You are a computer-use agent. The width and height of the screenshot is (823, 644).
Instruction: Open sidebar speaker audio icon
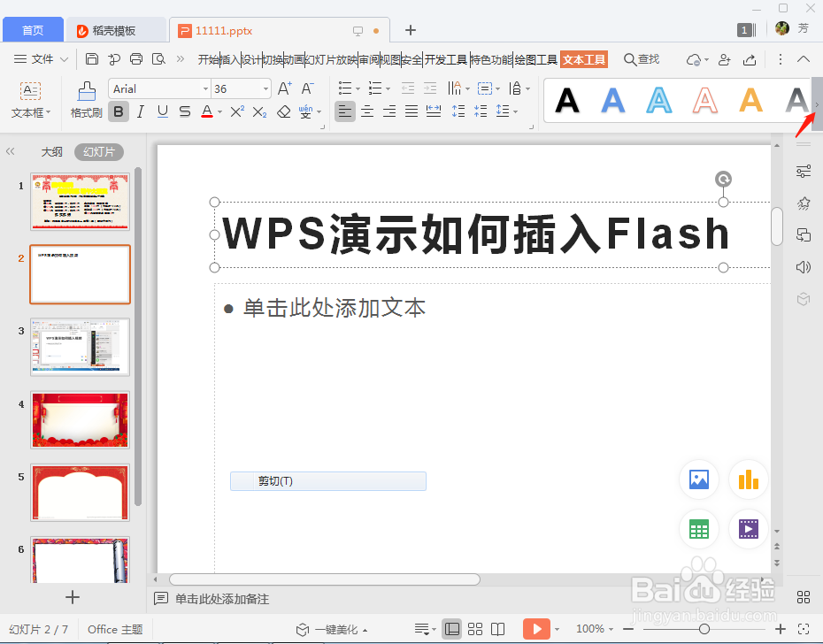pos(803,267)
